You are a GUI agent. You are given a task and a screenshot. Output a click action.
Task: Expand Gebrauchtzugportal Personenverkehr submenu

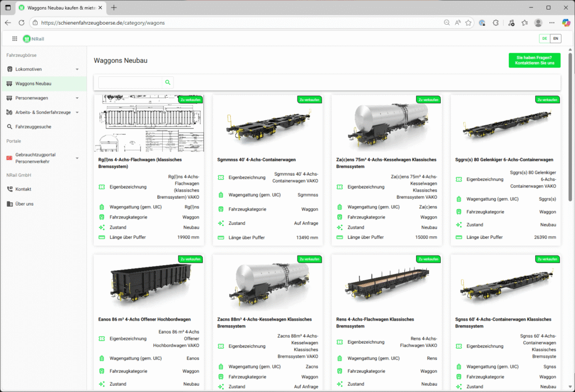point(77,158)
